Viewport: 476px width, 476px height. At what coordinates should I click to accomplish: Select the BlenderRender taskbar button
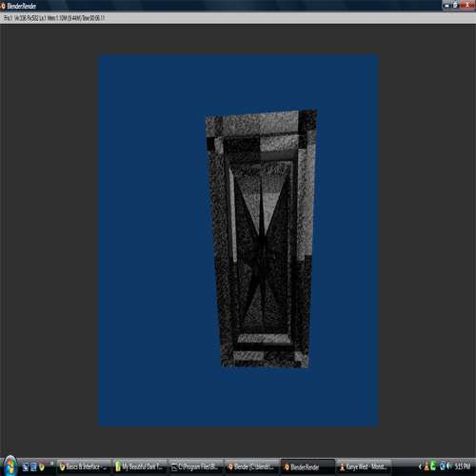tap(307, 466)
